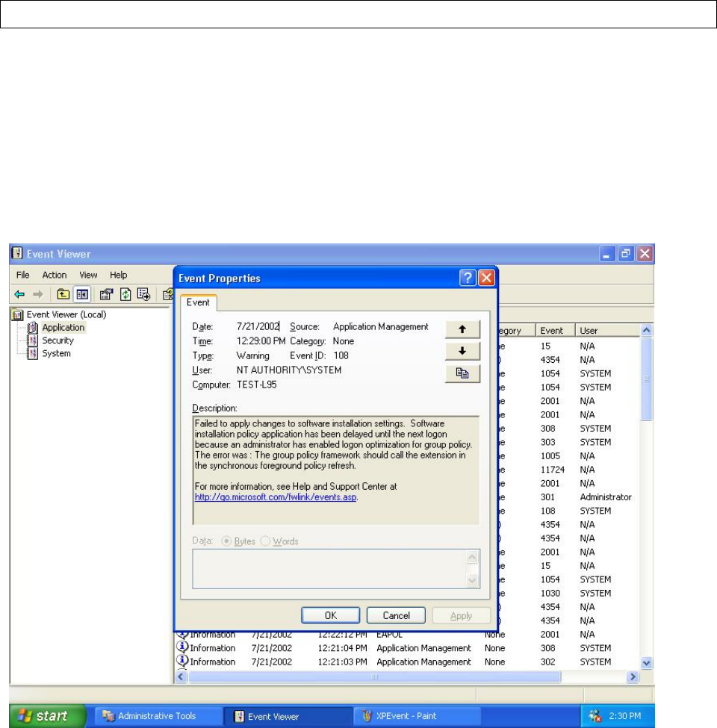Click the Export List toolbar icon
The image size is (717, 728).
click(x=144, y=294)
